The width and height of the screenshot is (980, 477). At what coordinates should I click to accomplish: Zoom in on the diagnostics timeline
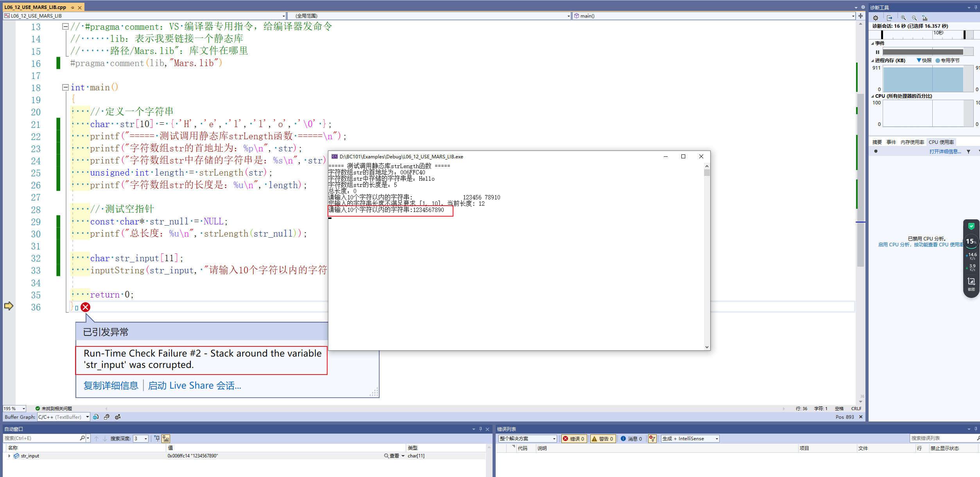coord(903,18)
